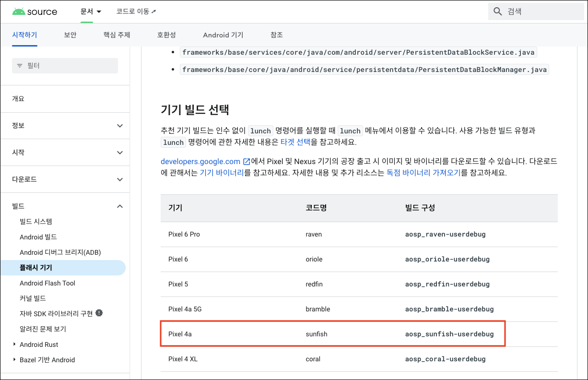Screen dimensions: 588x380
Task: Click the 빌드 구성 column header
Action: [420, 208]
